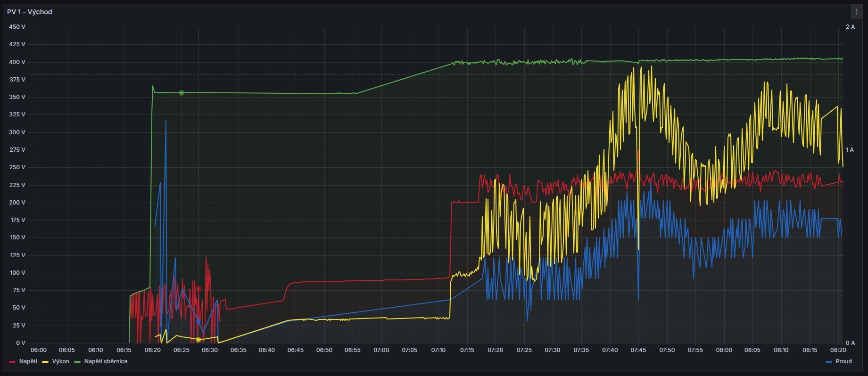Toggle the Napětí sběrnice legend series
The width and height of the screenshot is (868, 376).
(106, 361)
